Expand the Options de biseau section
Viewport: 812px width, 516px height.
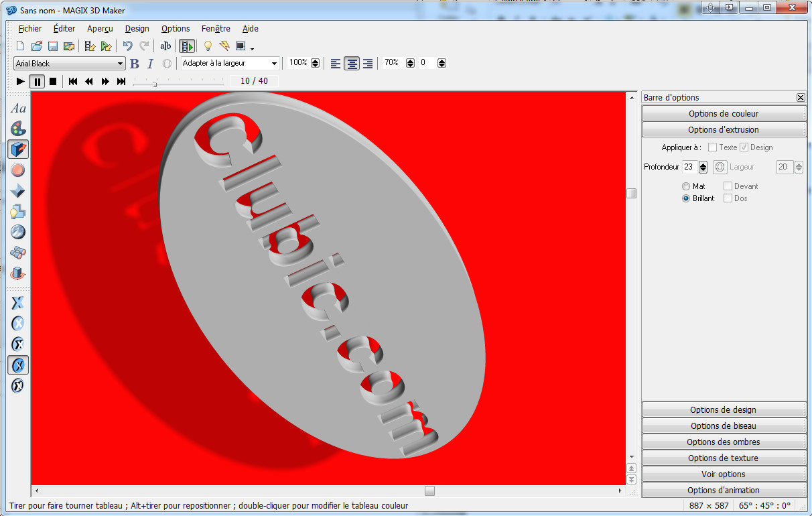tap(724, 426)
